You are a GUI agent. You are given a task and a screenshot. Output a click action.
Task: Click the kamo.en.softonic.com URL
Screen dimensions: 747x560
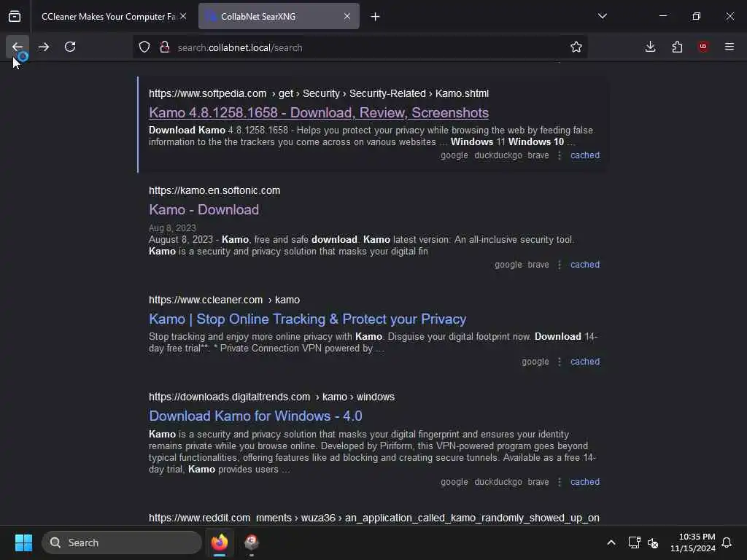point(214,190)
